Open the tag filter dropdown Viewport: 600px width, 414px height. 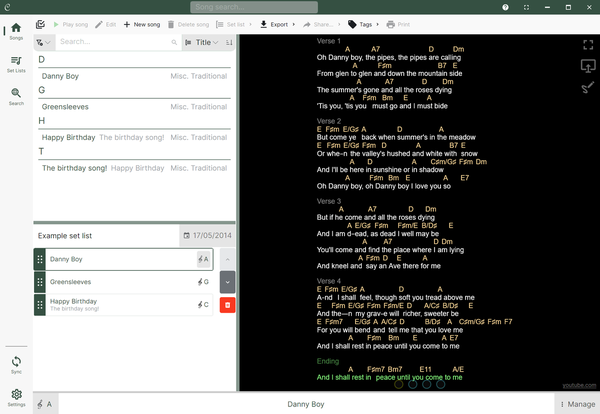point(44,42)
